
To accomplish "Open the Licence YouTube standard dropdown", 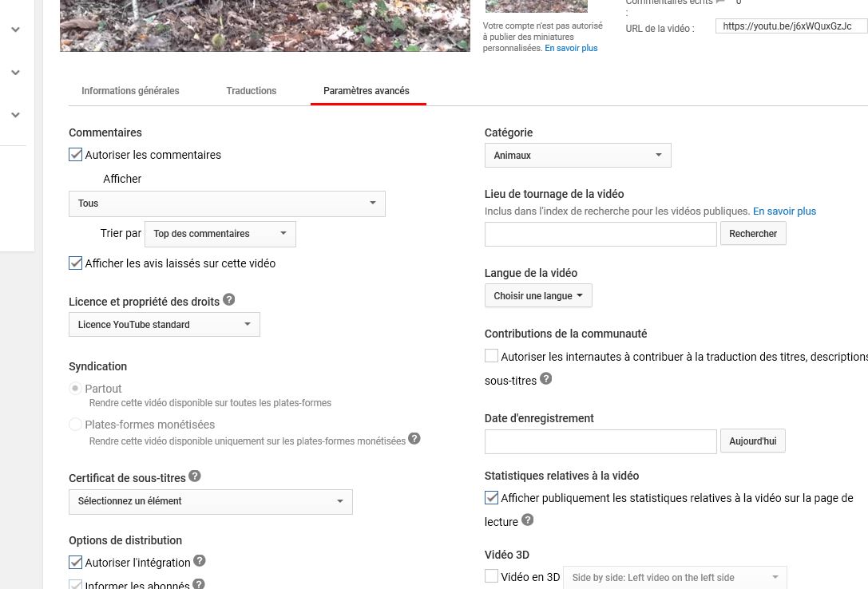I will click(164, 325).
